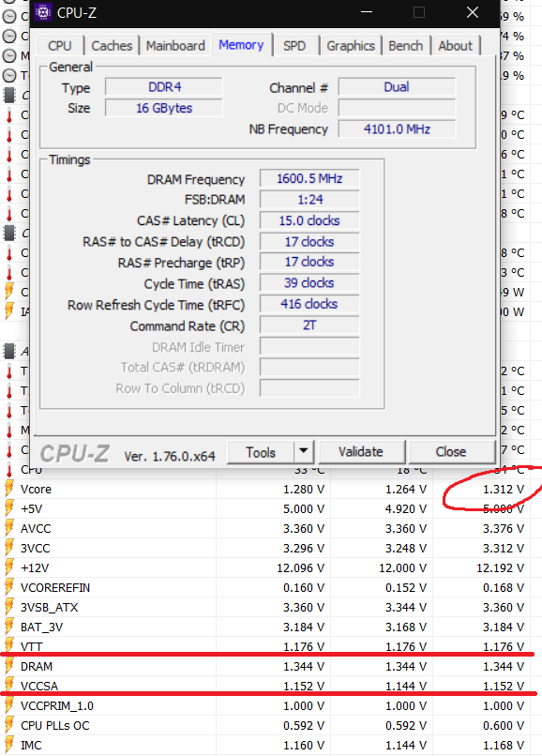Click the VCCSA row lightning icon
This screenshot has height=756, width=542.
coord(9,686)
